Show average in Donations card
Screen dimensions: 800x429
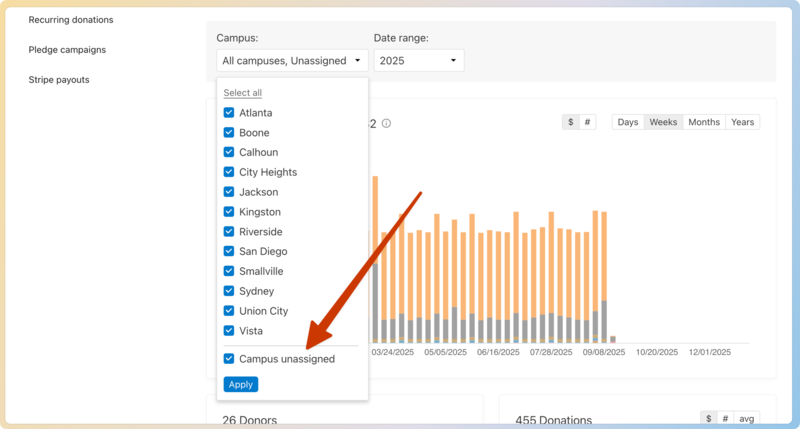[746, 419]
